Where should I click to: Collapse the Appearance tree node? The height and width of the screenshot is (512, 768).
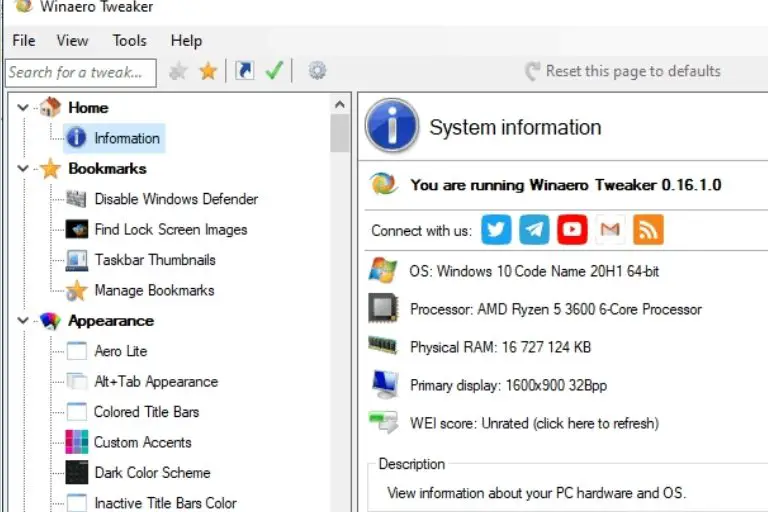(x=23, y=321)
